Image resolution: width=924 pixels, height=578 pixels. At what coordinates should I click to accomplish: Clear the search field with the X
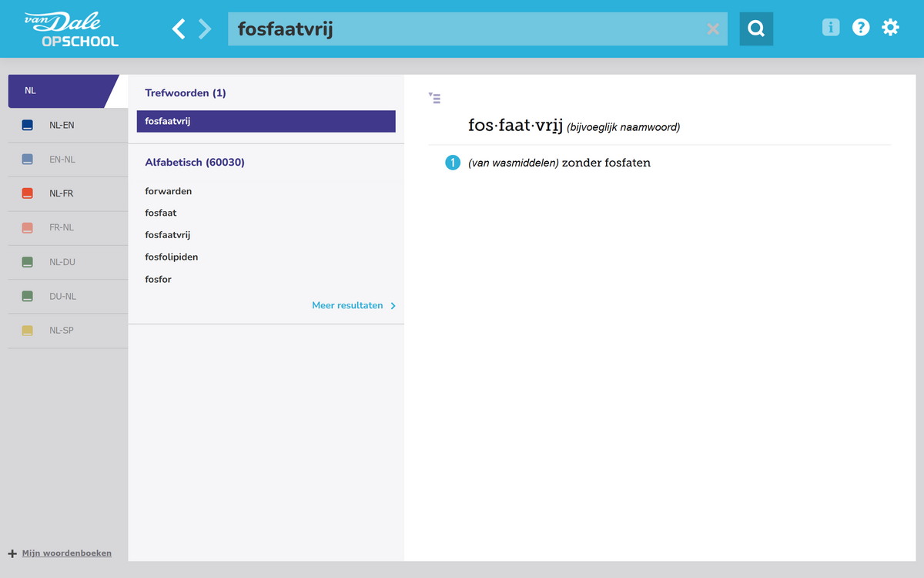(713, 29)
